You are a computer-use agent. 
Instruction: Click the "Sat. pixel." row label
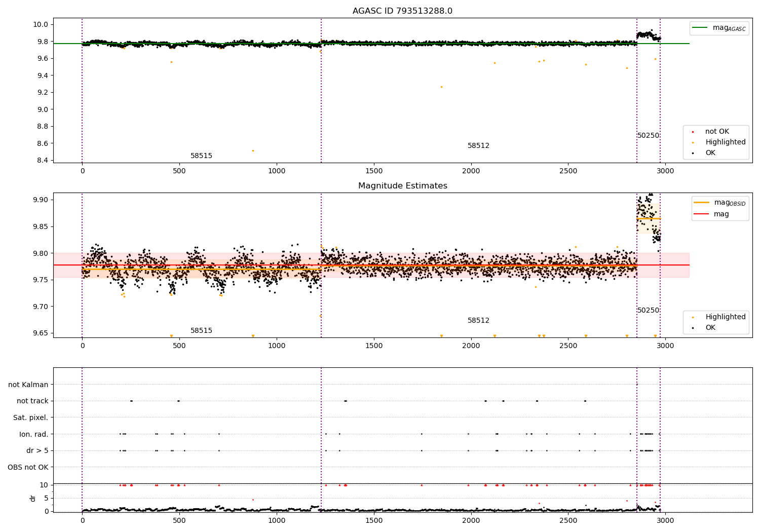click(31, 418)
